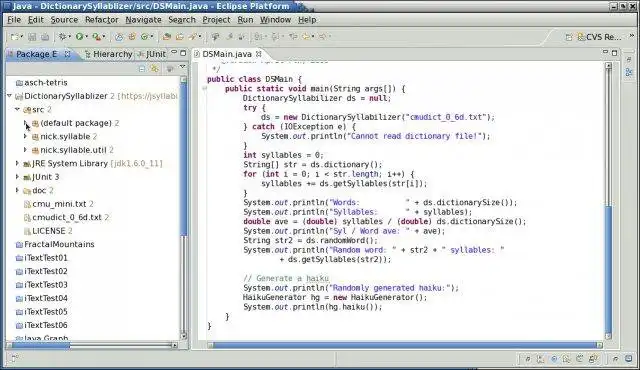Open the Run configurations dropdown arrow
The width and height of the screenshot is (640, 370).
(x=87, y=37)
